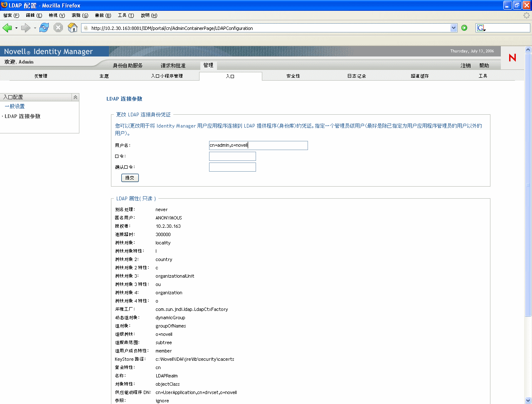
Task: Click the 用户名 input field
Action: pos(259,145)
